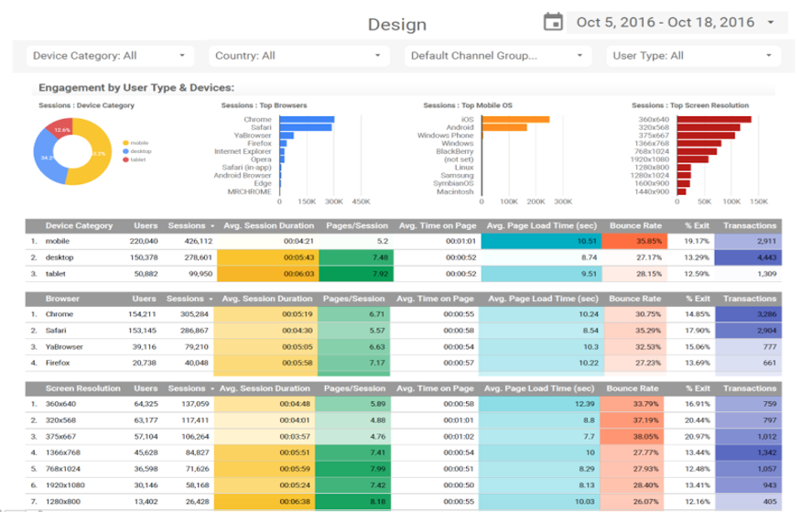812x512 pixels.
Task: Sort by Bounce Rate in Device Category table
Action: [x=635, y=226]
